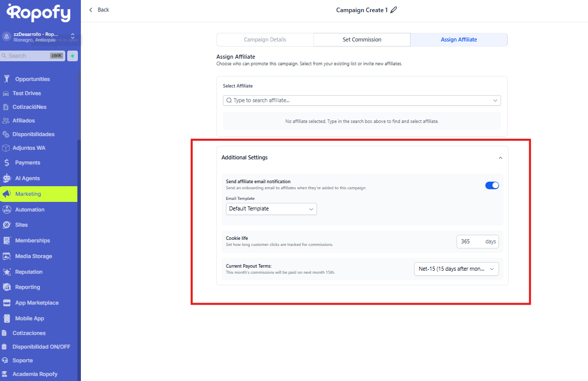Open Opportunities funnel icon in sidebar
The height and width of the screenshot is (381, 588).
point(7,79)
